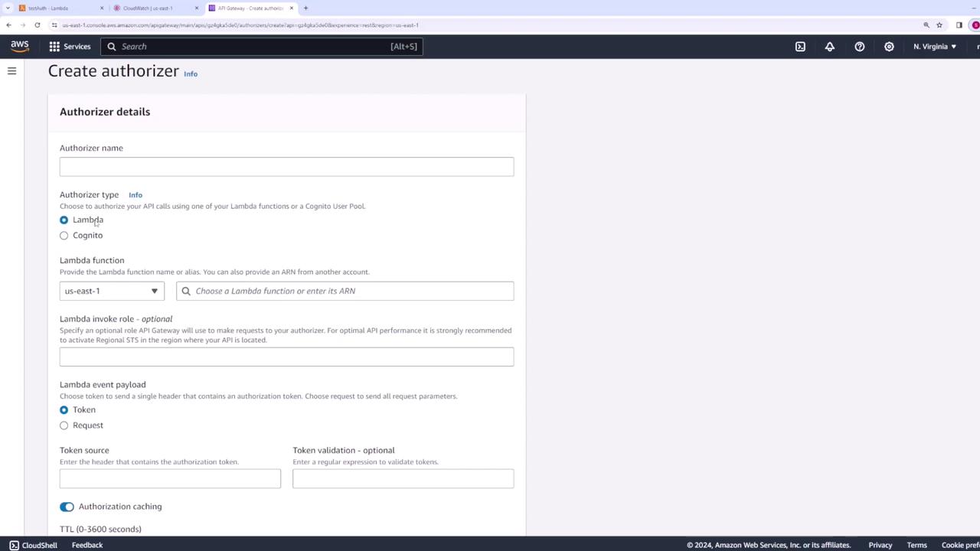Image resolution: width=980 pixels, height=551 pixels.
Task: Click the Authorizer details section heading
Action: (105, 112)
